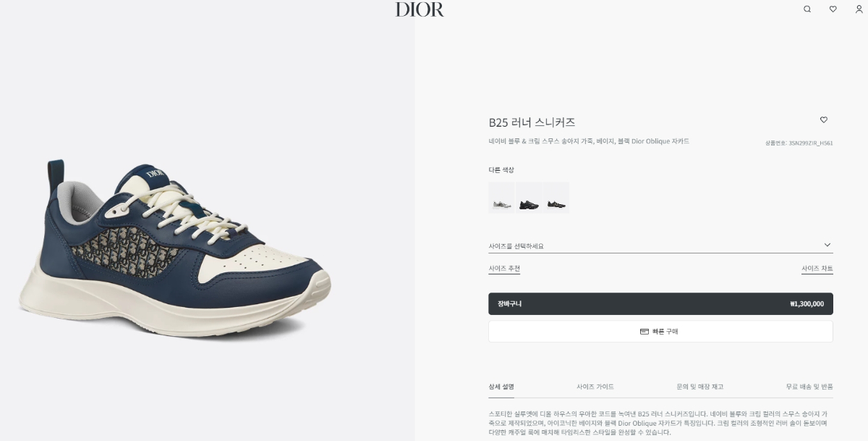Screen dimensions: 868x441
Task: Click the chevron arrow of size selector
Action: pos(827,245)
